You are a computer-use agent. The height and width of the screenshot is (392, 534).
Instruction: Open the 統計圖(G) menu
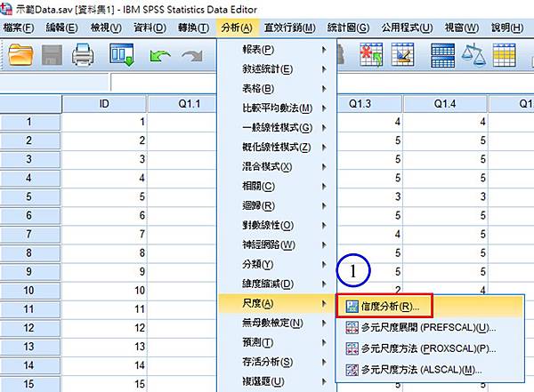click(x=348, y=28)
